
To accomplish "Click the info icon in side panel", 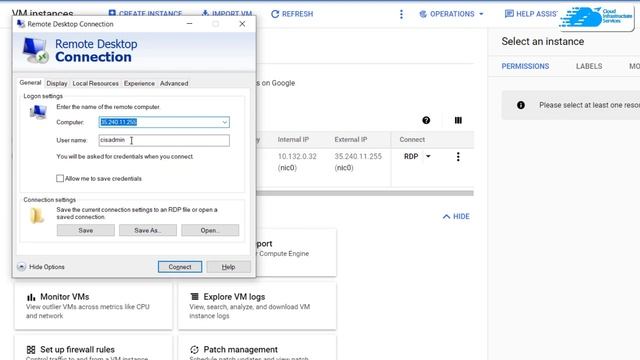I will point(521,105).
